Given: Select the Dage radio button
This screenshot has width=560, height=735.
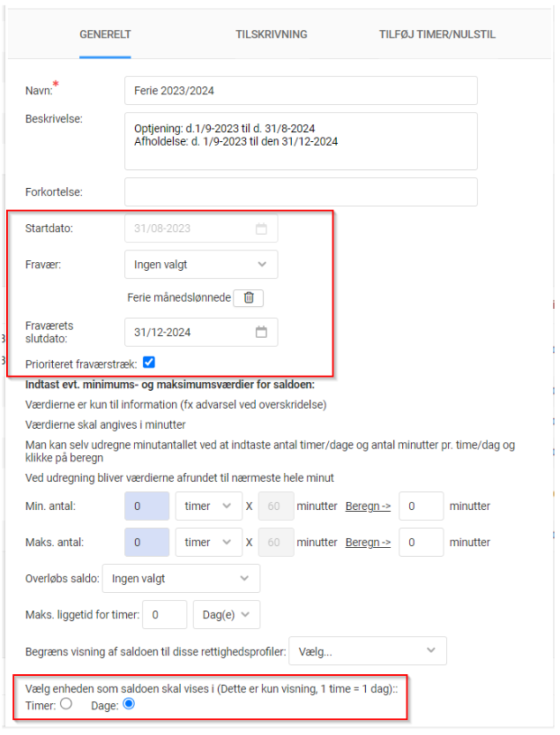Looking at the screenshot, I should tap(129, 704).
